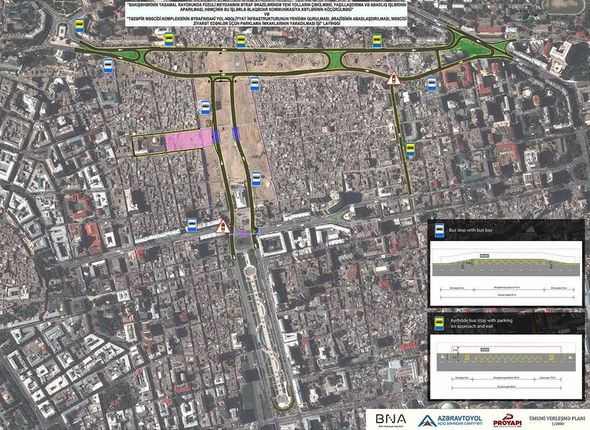Select the yellow 'Kerbside bus stop' legend icon
Viewport: 590px width, 430px height.
(439, 323)
